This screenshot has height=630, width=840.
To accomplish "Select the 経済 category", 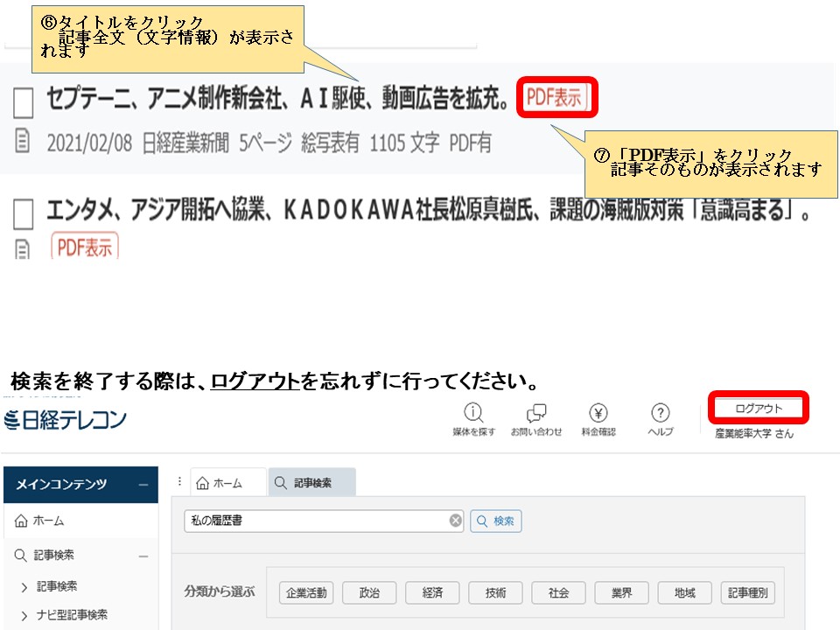I will (x=432, y=592).
